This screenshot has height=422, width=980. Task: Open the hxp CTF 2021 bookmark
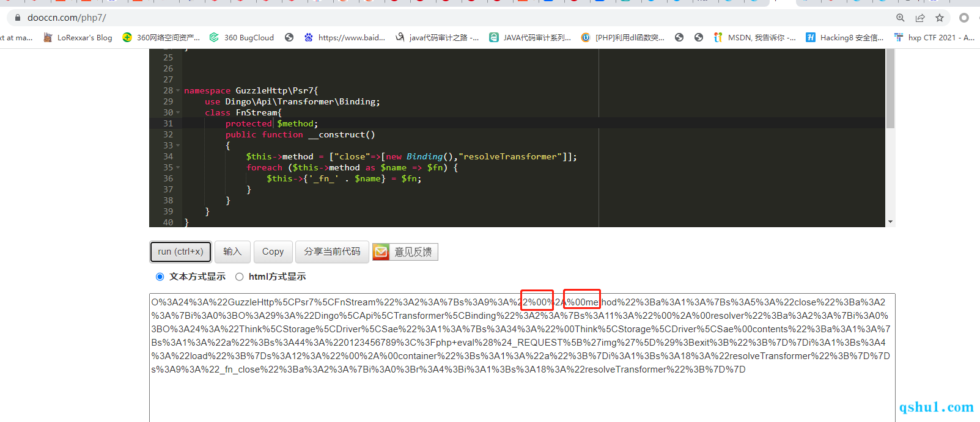[x=934, y=37]
